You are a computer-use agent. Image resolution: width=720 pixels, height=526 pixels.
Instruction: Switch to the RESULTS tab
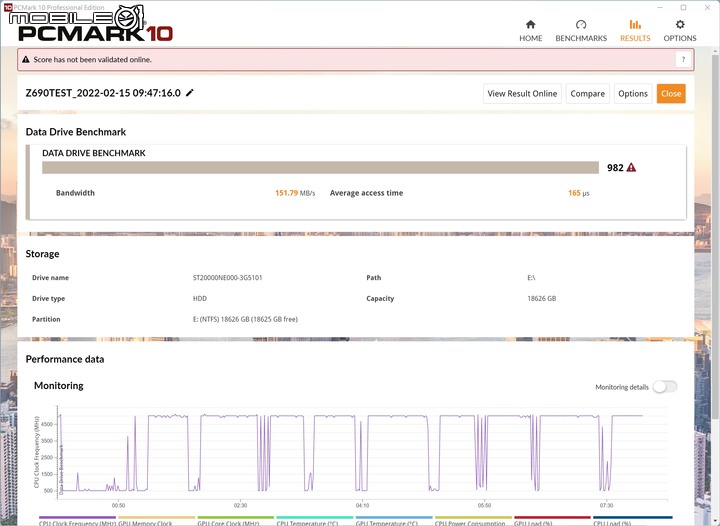tap(635, 31)
